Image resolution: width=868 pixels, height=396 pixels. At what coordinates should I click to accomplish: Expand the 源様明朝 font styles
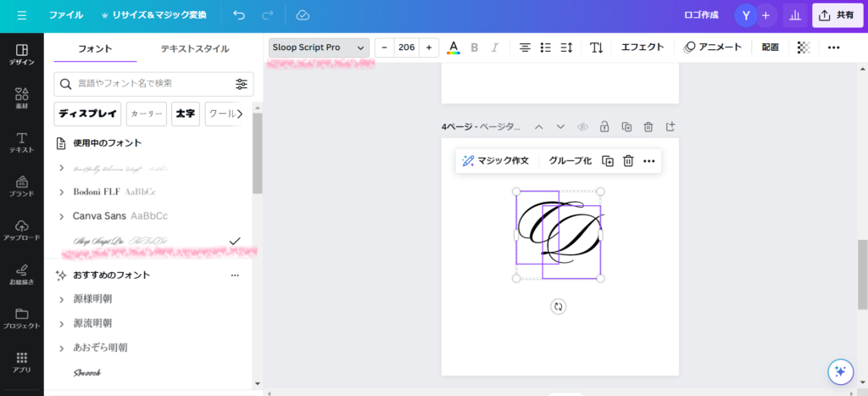(61, 299)
